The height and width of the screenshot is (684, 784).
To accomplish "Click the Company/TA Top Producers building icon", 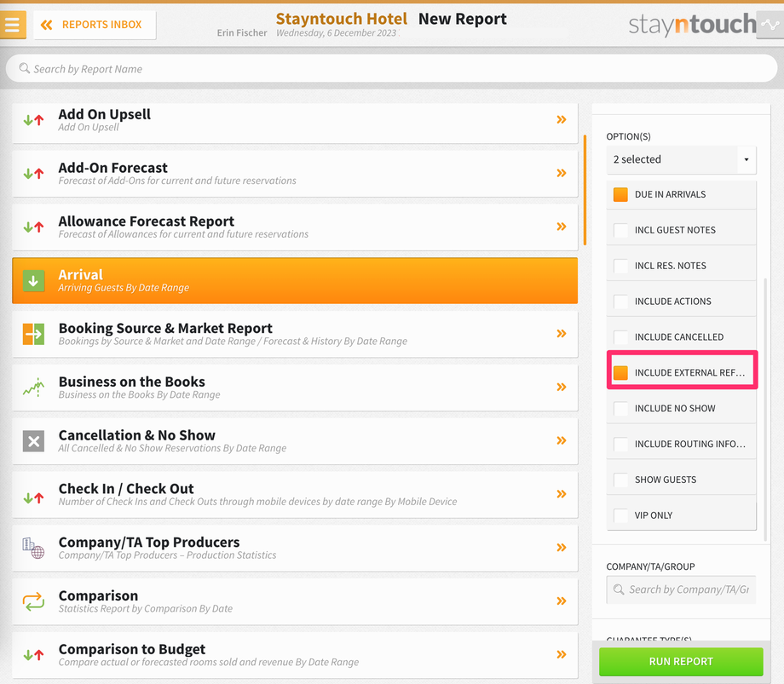I will click(33, 548).
